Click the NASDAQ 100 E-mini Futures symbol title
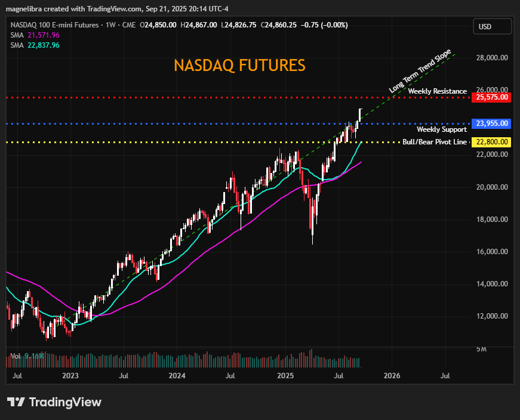Screen dimensions: 520x420 [55, 25]
